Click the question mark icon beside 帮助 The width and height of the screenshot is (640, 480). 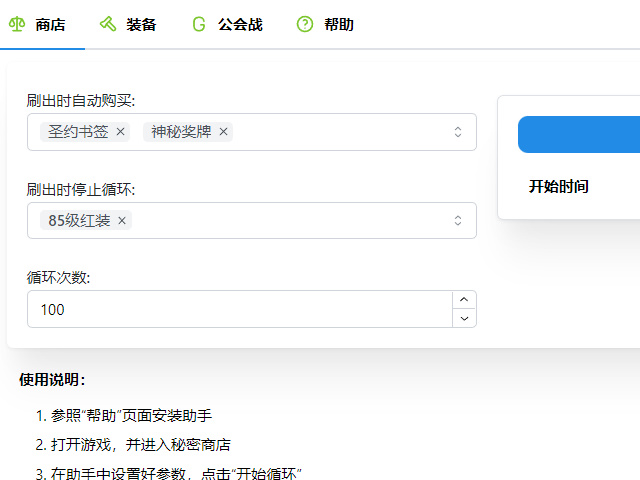pos(305,24)
